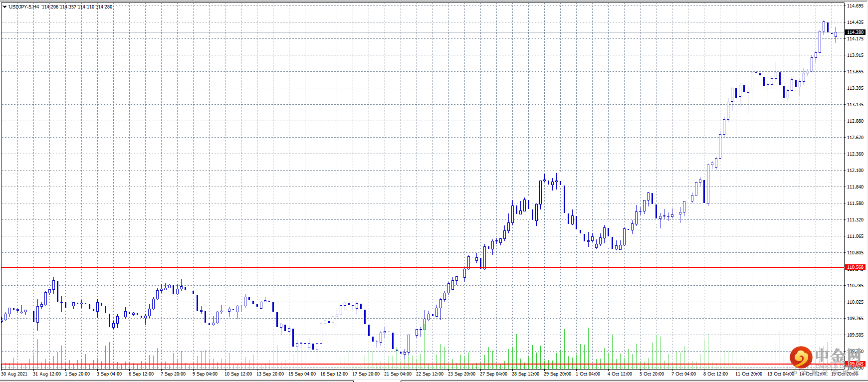868x382 pixels.
Task: Click the 3 Sep 04:00 time label
Action: pyautogui.click(x=109, y=374)
